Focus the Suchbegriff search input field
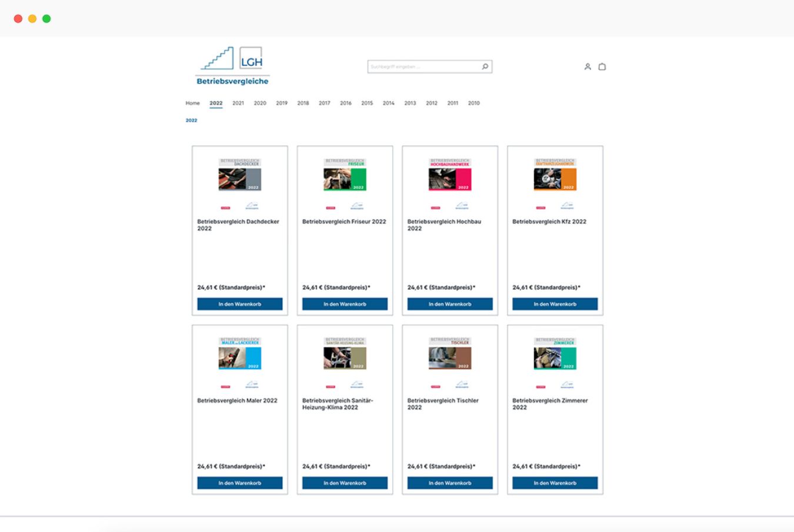 [423, 67]
